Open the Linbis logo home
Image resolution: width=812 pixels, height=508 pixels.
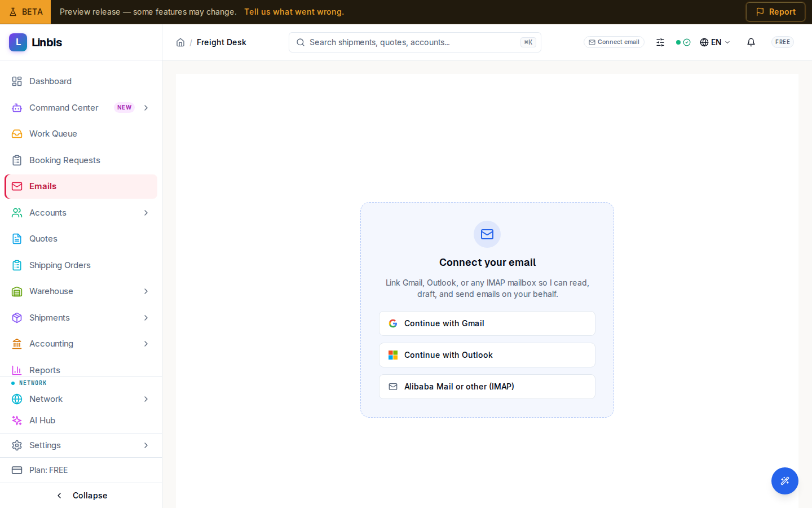click(36, 42)
